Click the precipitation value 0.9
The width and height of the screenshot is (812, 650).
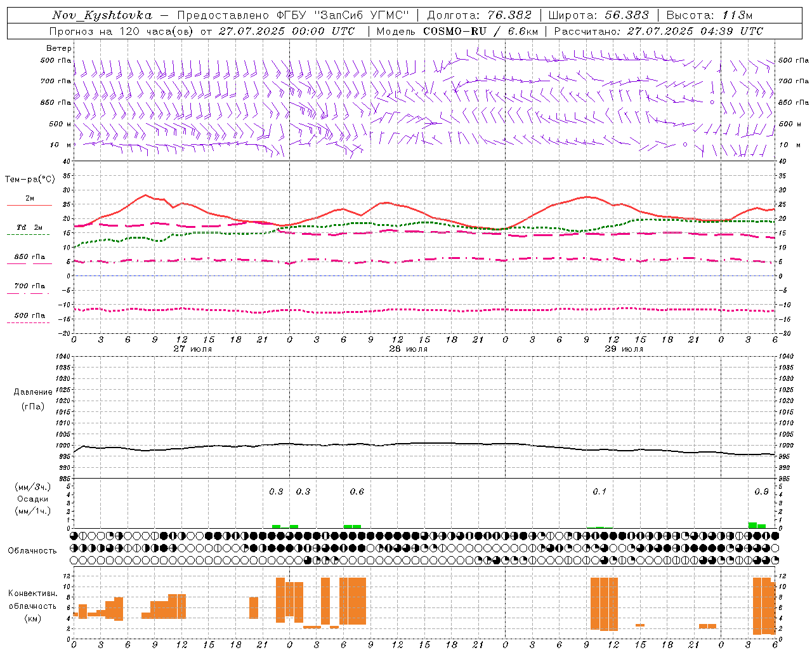pyautogui.click(x=762, y=491)
